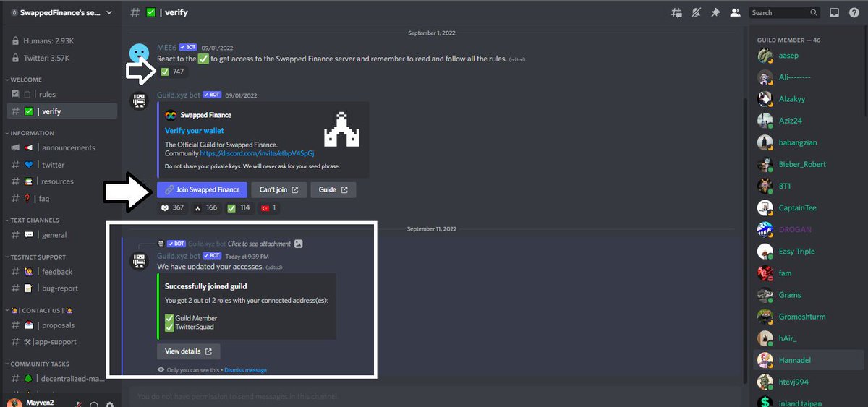Toggle the checkmark reaction showing 114
868x407 pixels.
point(239,207)
